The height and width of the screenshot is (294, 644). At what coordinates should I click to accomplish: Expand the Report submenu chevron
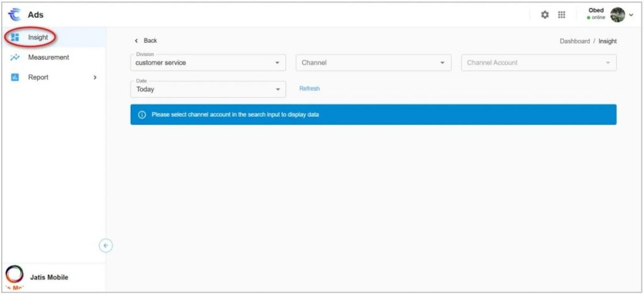click(x=95, y=77)
